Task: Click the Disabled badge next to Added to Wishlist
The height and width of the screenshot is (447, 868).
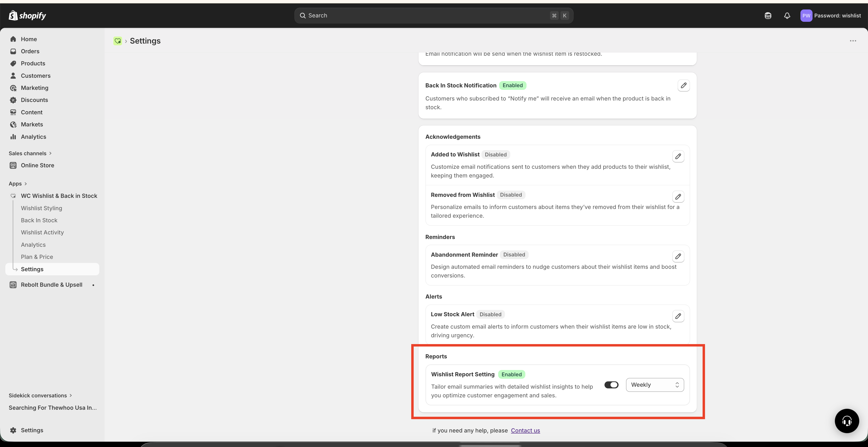Action: 496,155
